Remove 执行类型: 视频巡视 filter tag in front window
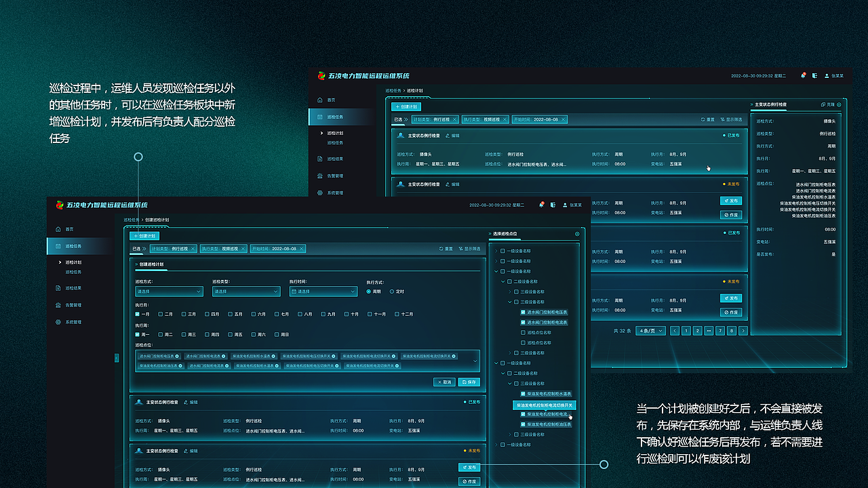 click(x=243, y=249)
